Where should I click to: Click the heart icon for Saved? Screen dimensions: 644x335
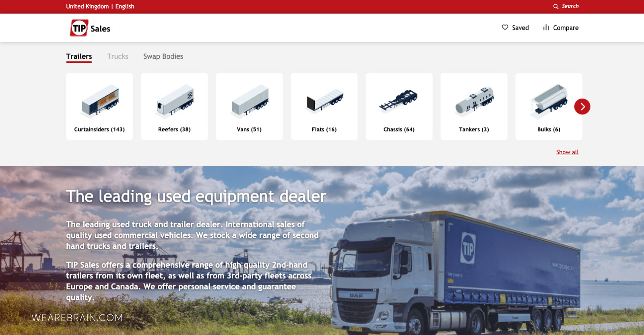pos(505,27)
